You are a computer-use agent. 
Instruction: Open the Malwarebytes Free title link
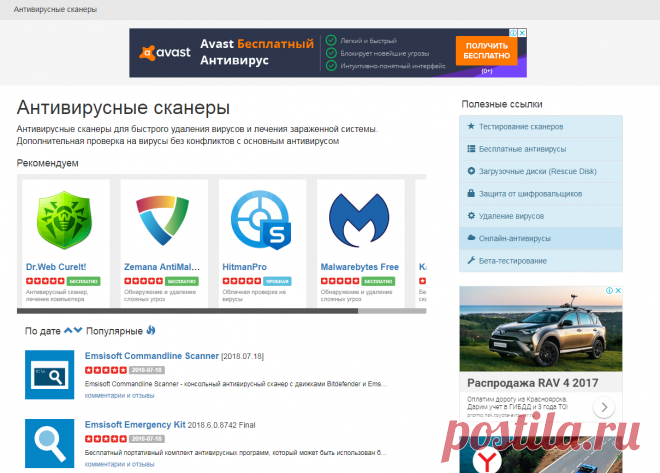click(x=359, y=267)
